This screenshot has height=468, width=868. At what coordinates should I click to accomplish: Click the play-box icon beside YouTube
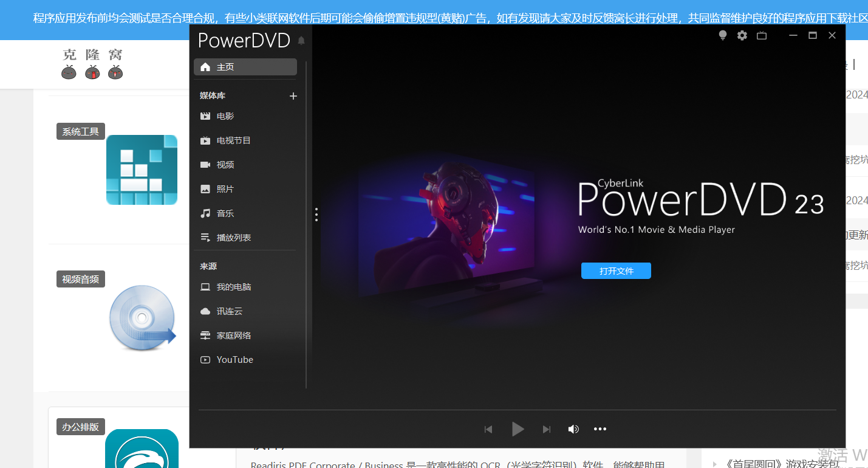tap(205, 360)
